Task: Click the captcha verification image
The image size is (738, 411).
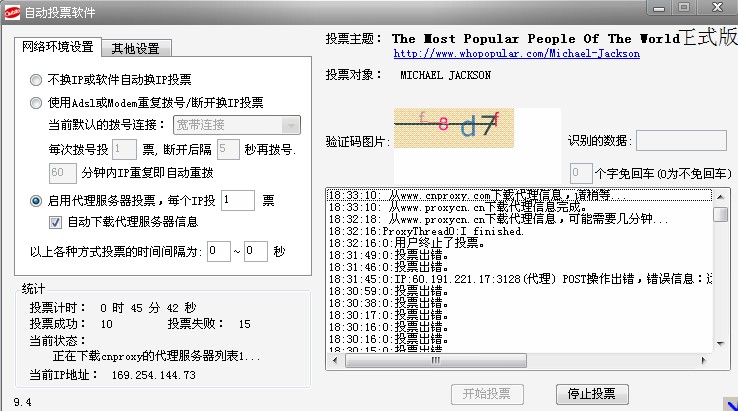Action: pyautogui.click(x=454, y=128)
